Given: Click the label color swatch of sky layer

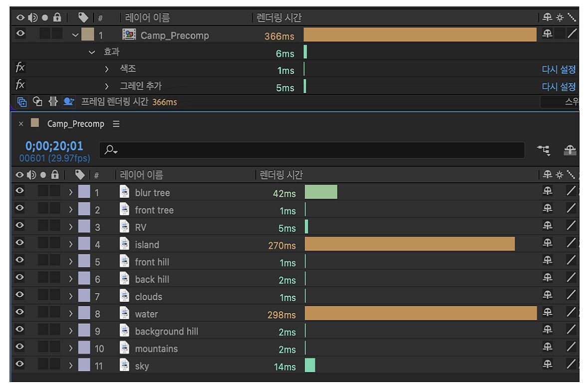Looking at the screenshot, I should (84, 366).
